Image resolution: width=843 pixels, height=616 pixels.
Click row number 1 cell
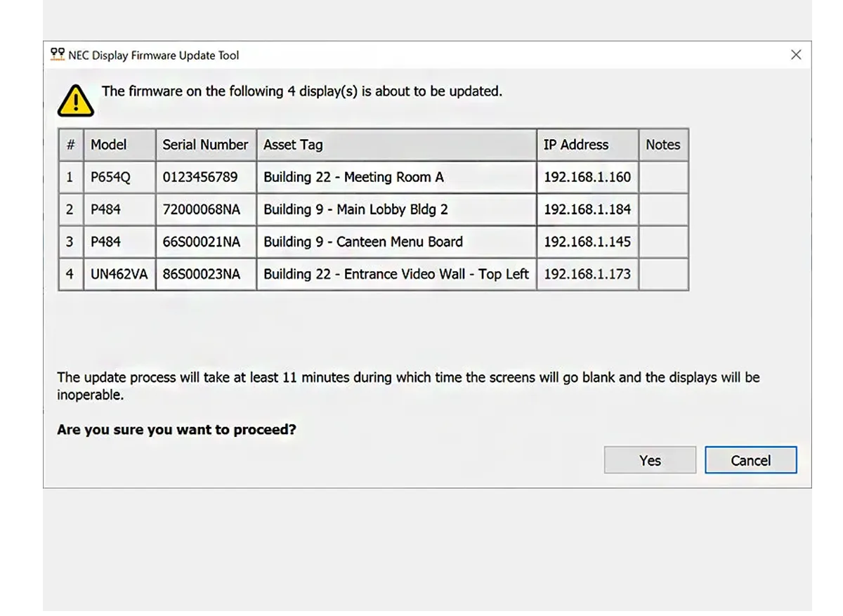pyautogui.click(x=70, y=177)
